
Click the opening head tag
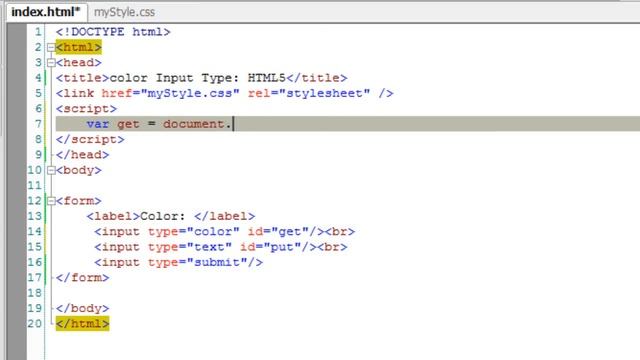(x=78, y=63)
